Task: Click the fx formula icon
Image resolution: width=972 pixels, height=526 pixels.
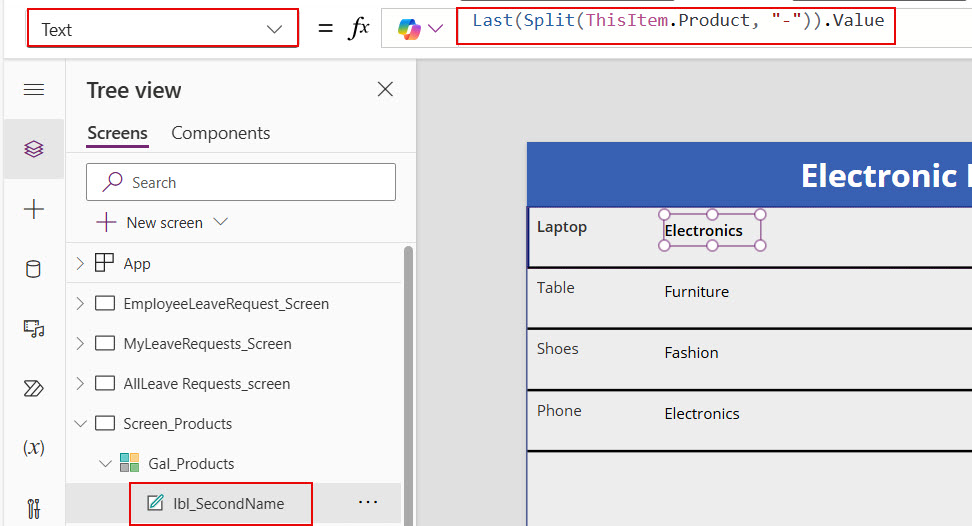Action: tap(360, 28)
